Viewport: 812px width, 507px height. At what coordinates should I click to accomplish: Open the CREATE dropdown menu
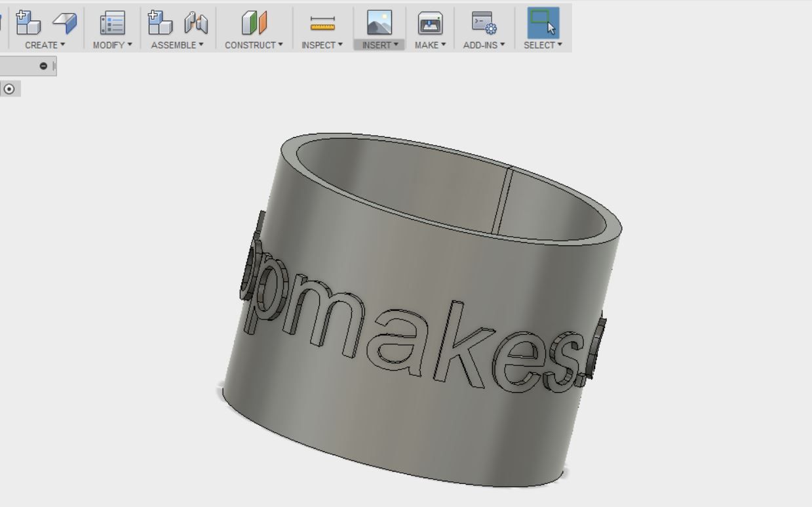[x=44, y=45]
